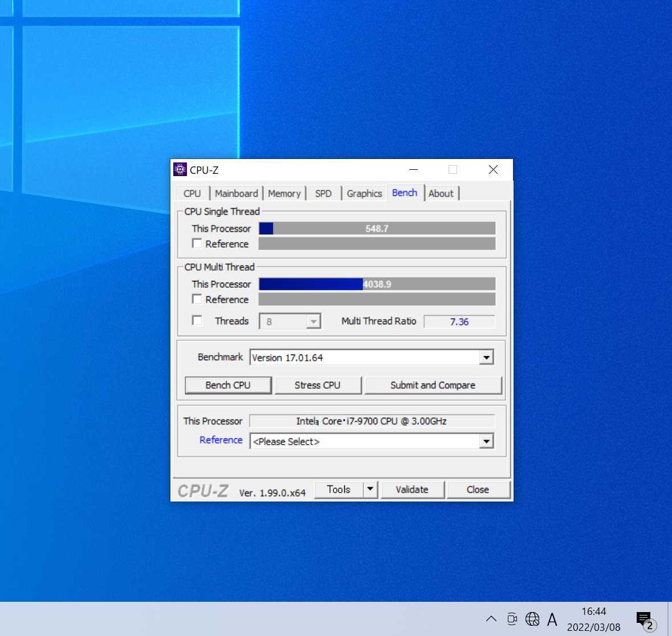This screenshot has width=672, height=636.
Task: Expand the Benchmark version dropdown
Action: 486,357
